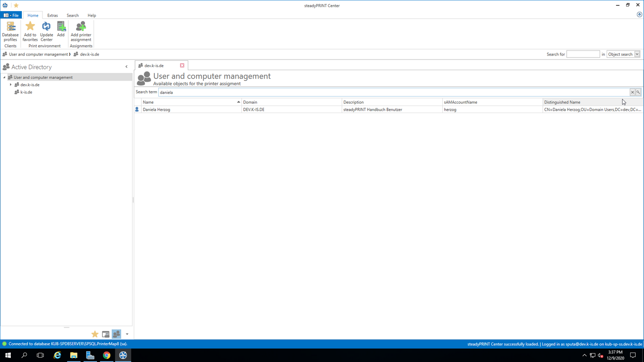Launch Internet Explorer from taskbar

click(x=57, y=355)
